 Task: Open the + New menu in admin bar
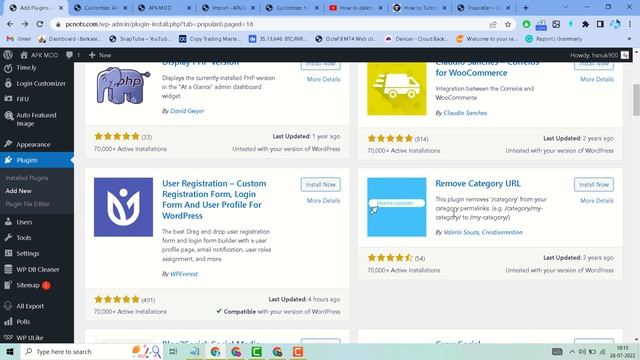pos(100,55)
